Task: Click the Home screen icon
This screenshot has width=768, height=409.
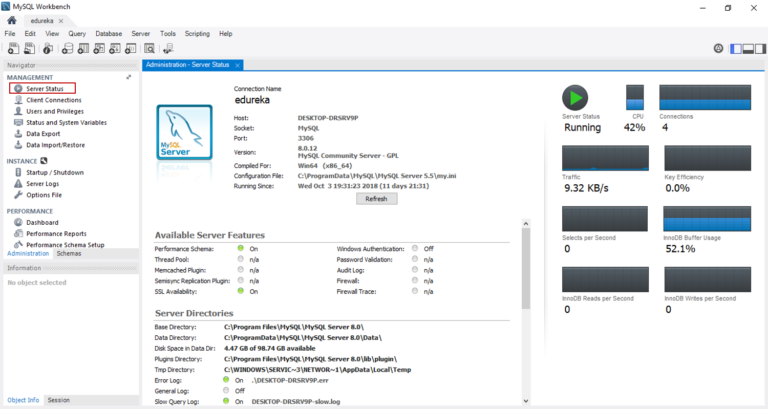Action: tap(11, 20)
